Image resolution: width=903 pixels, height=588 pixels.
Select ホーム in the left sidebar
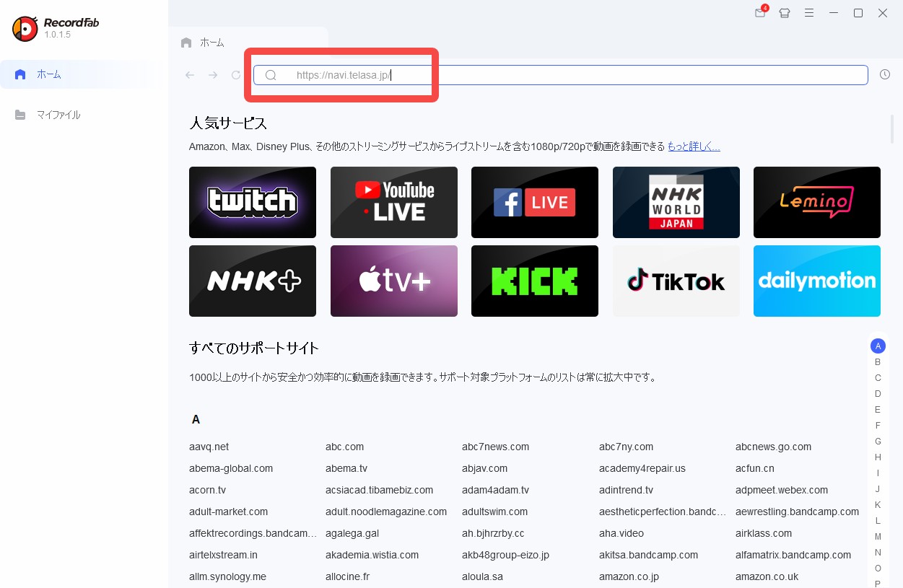[49, 74]
